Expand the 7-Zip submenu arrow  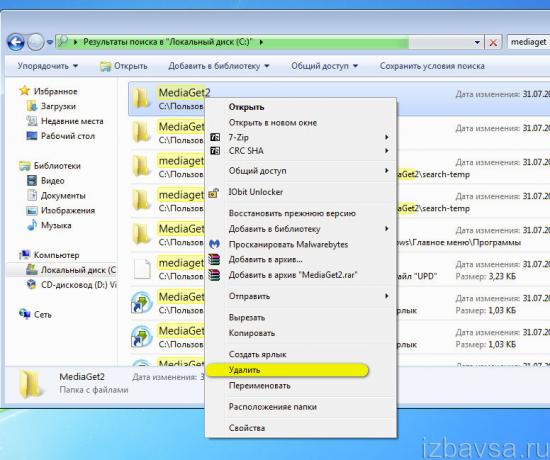(387, 137)
